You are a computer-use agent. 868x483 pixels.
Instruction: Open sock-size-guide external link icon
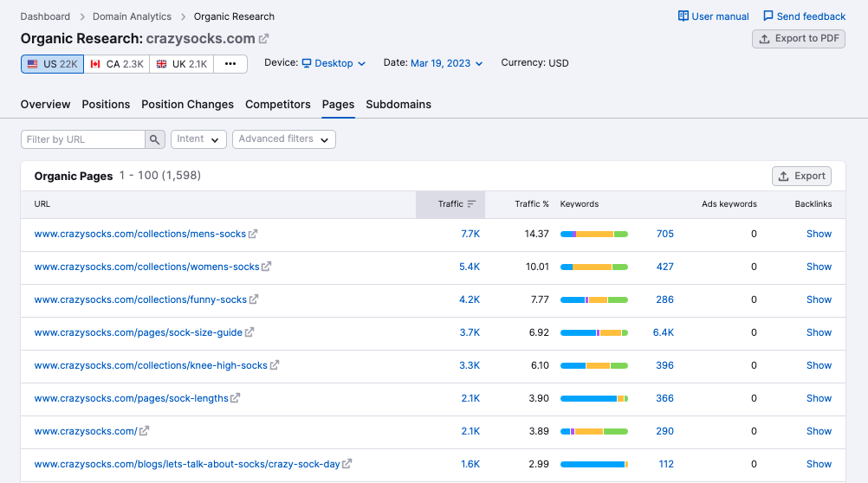tap(249, 332)
